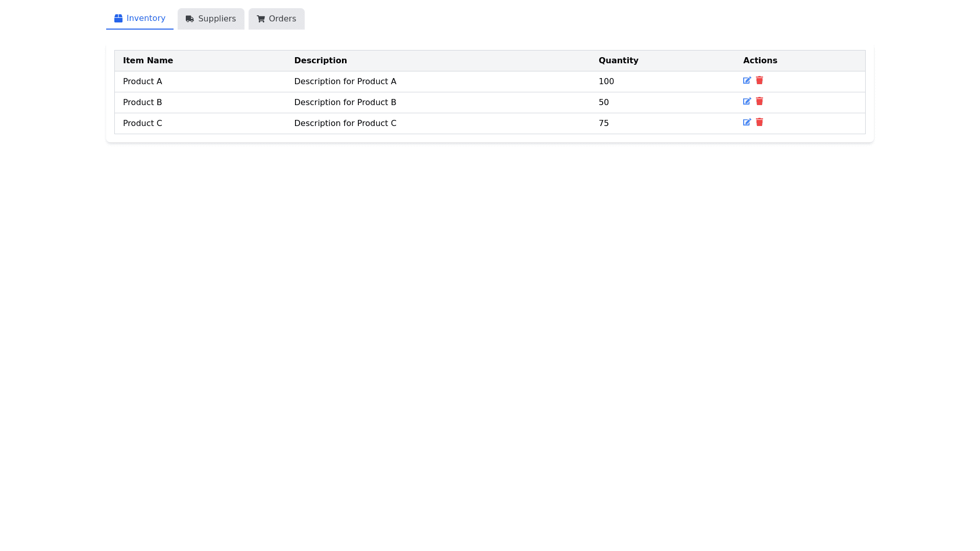Click the truck icon on Suppliers tab
The image size is (980, 551).
190,19
